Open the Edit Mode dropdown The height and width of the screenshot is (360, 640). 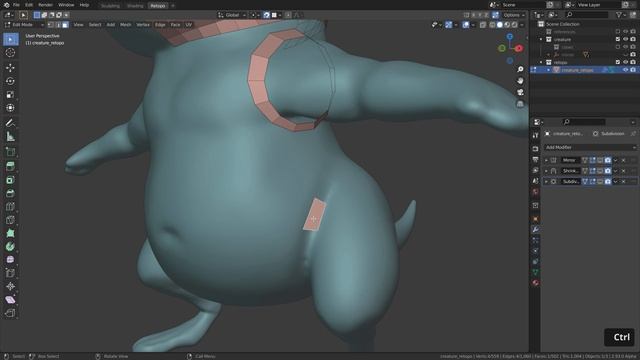pyautogui.click(x=24, y=25)
